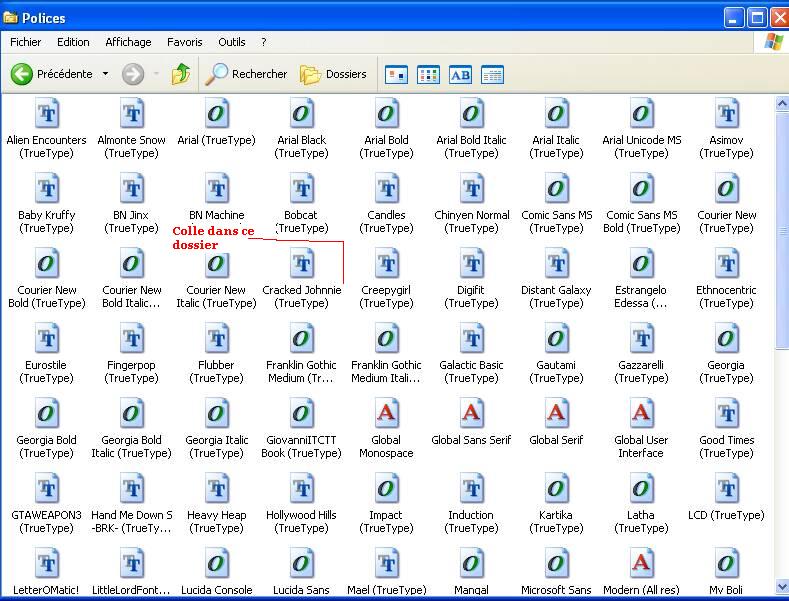Screen dimensions: 789x601
Task: Select the Global Monospace font icon
Action: [x=387, y=413]
